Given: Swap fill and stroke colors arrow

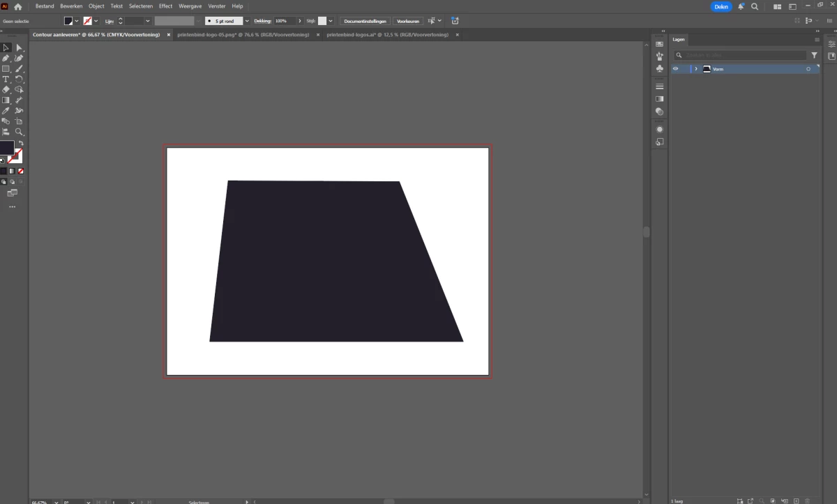Looking at the screenshot, I should point(21,143).
